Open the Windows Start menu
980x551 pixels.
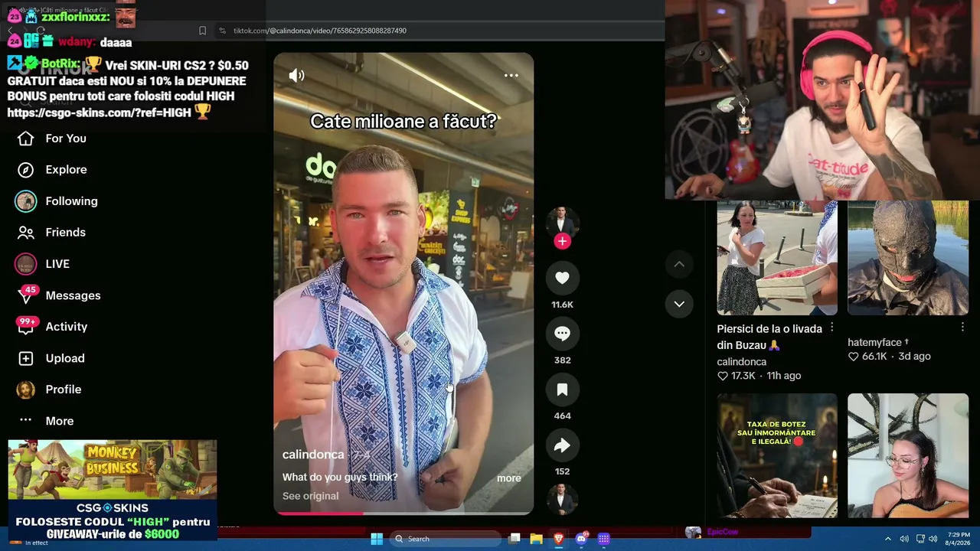pos(377,539)
